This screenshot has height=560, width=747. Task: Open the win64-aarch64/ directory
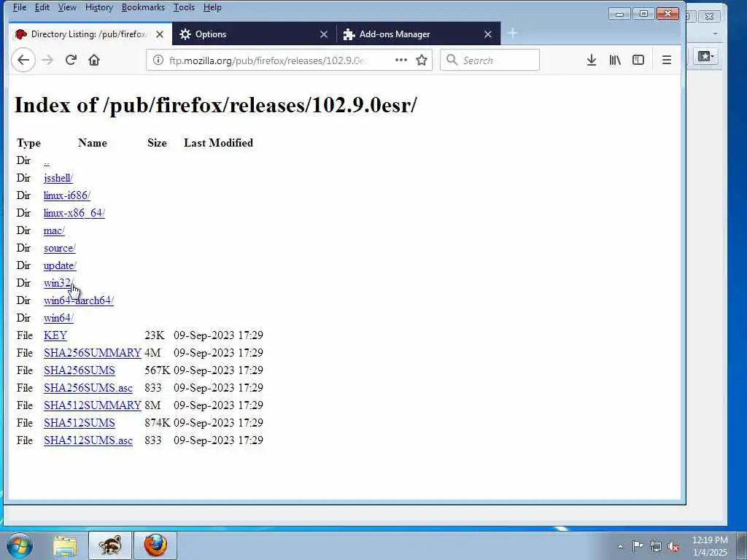[x=79, y=300]
